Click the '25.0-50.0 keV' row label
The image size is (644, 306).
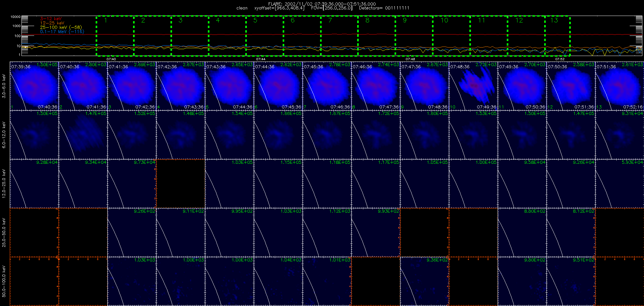tap(4, 232)
